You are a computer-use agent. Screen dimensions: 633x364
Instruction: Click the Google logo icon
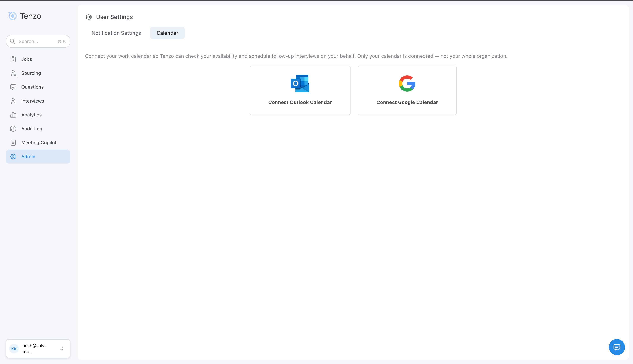coord(407,83)
